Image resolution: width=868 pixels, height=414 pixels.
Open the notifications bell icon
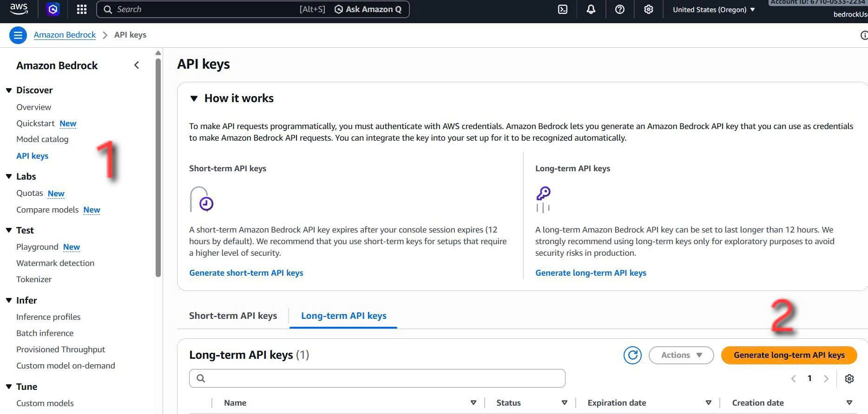pos(591,9)
